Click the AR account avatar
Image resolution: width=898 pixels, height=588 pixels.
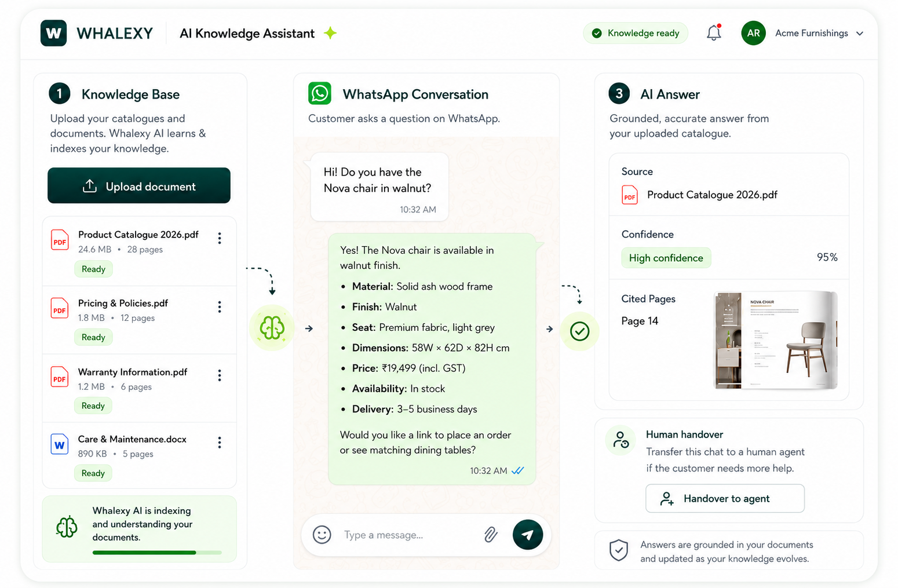coord(753,33)
